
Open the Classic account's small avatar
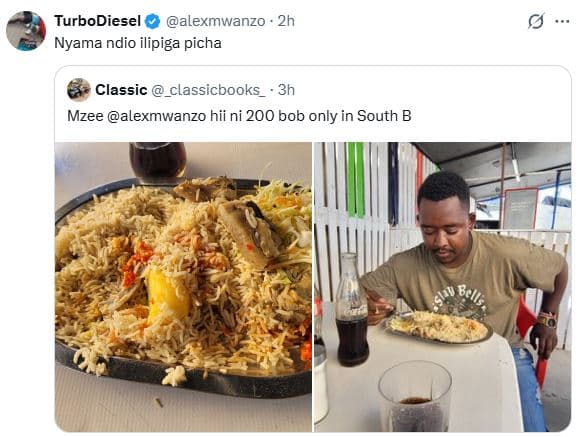[78, 90]
